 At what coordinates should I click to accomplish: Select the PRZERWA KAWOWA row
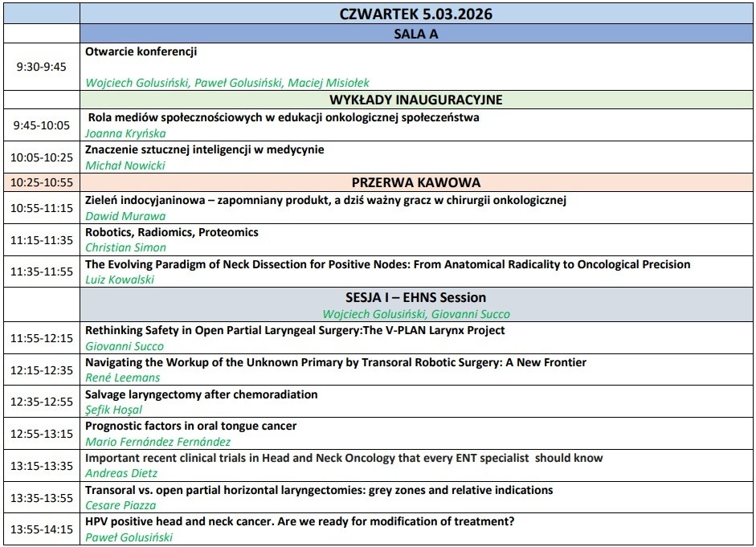416,182
